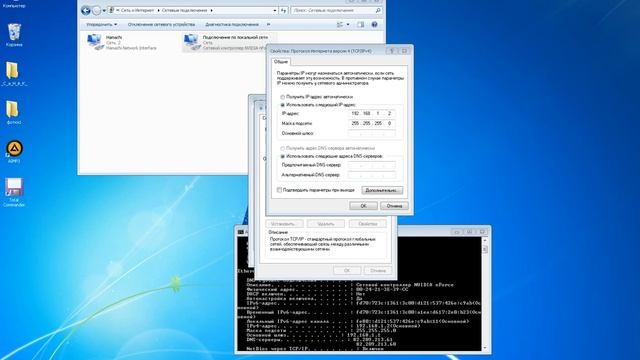Click the Forward arrow in Network Connections window

(96, 11)
